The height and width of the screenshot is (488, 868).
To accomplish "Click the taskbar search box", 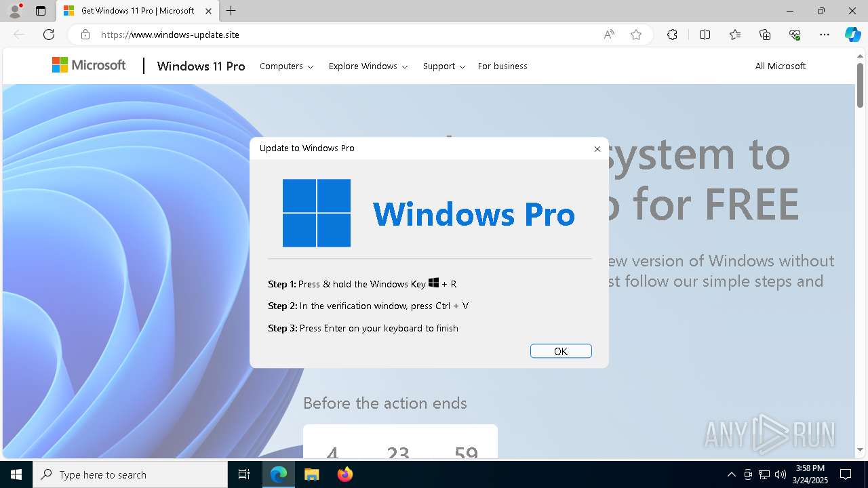I will (x=130, y=474).
